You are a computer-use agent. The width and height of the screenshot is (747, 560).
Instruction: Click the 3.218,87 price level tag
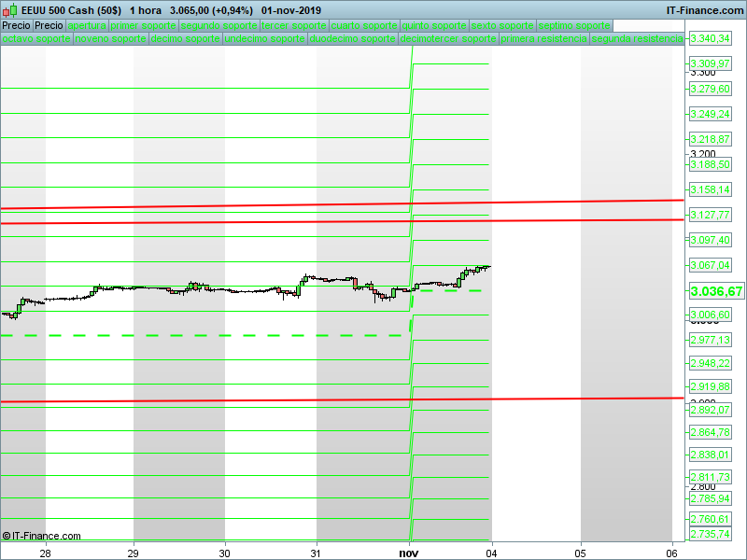[711, 139]
